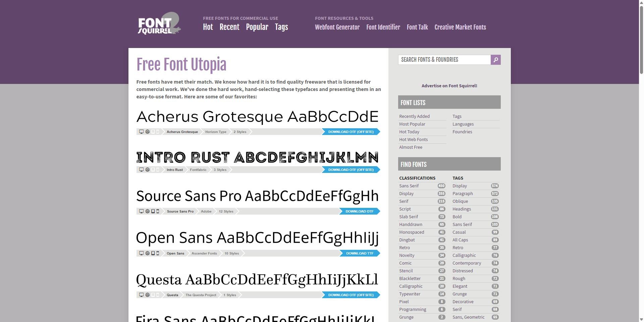Screen dimensions: 644x322
Task: Click app phone icon for Questa
Action: click(158, 295)
